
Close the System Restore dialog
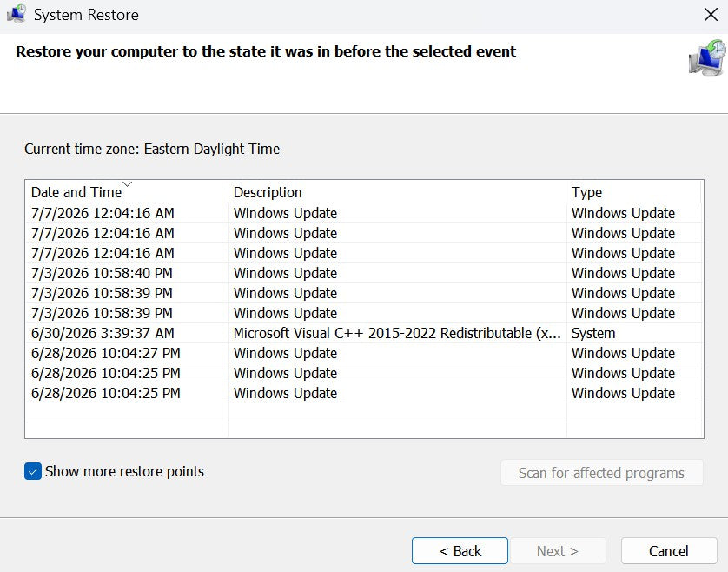pos(711,15)
